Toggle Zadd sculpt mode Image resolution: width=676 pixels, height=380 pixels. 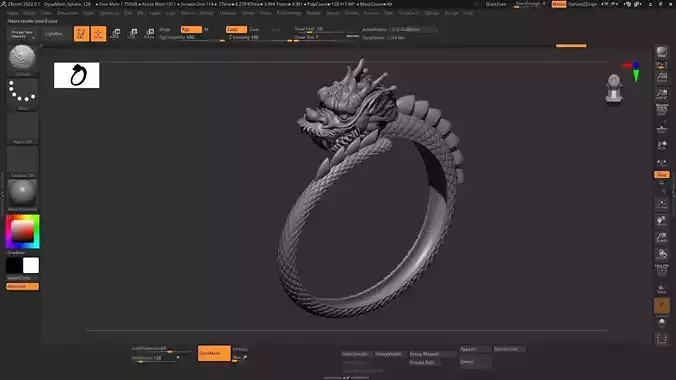click(x=236, y=29)
